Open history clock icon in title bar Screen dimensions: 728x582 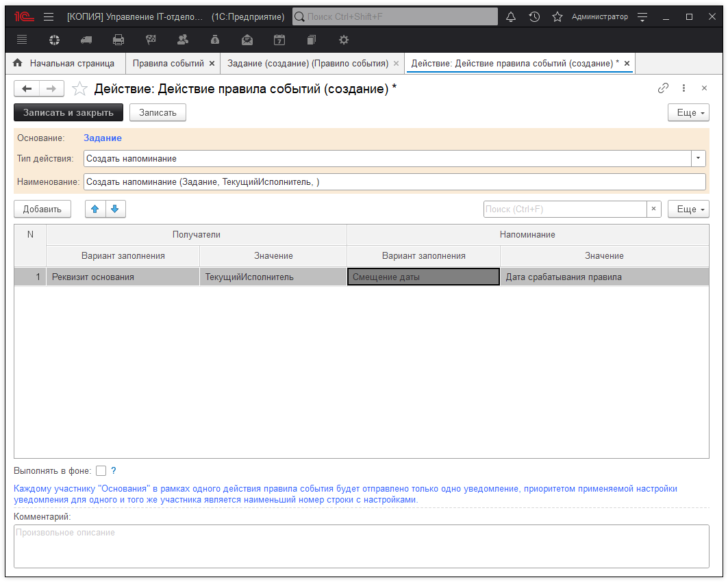tap(534, 16)
